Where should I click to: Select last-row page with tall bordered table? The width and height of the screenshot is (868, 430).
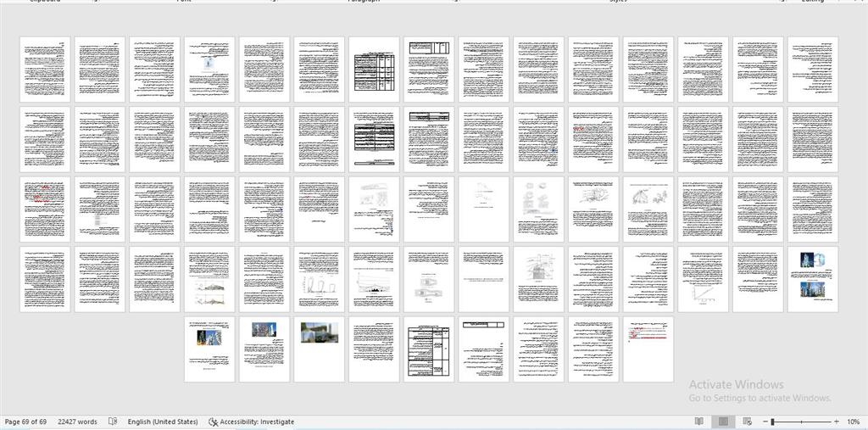[428, 349]
